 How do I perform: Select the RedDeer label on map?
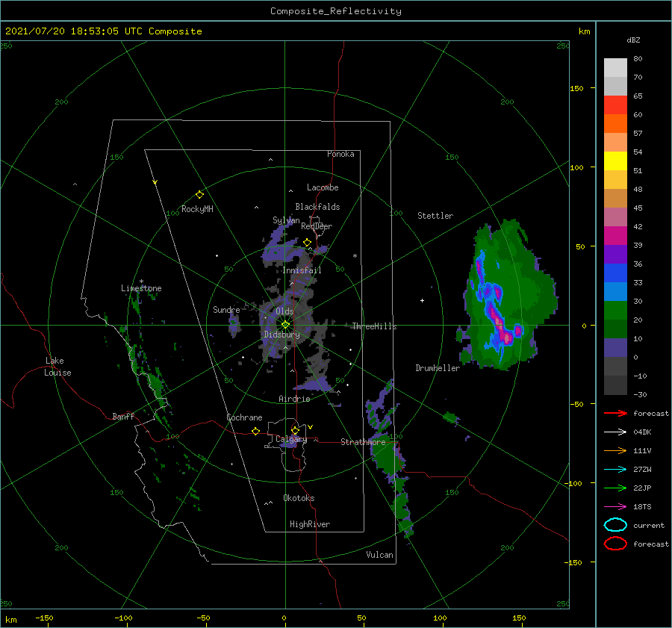click(317, 226)
